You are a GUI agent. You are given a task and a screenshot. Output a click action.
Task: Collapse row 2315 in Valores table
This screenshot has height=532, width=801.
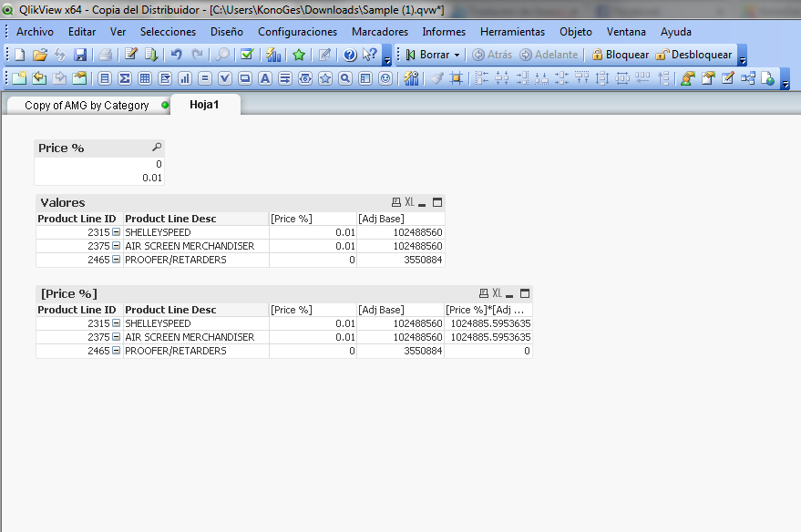pos(117,231)
